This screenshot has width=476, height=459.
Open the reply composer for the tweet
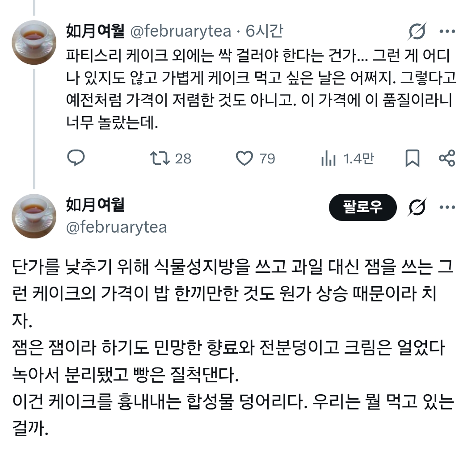tap(76, 158)
